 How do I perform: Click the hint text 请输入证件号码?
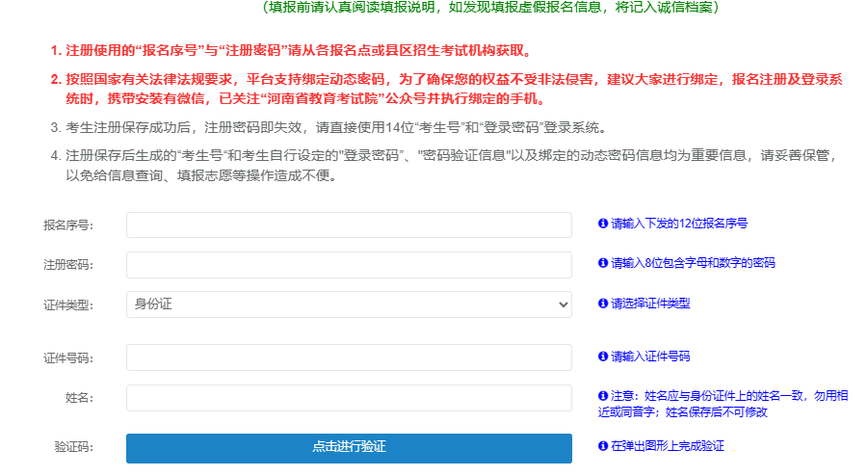650,357
